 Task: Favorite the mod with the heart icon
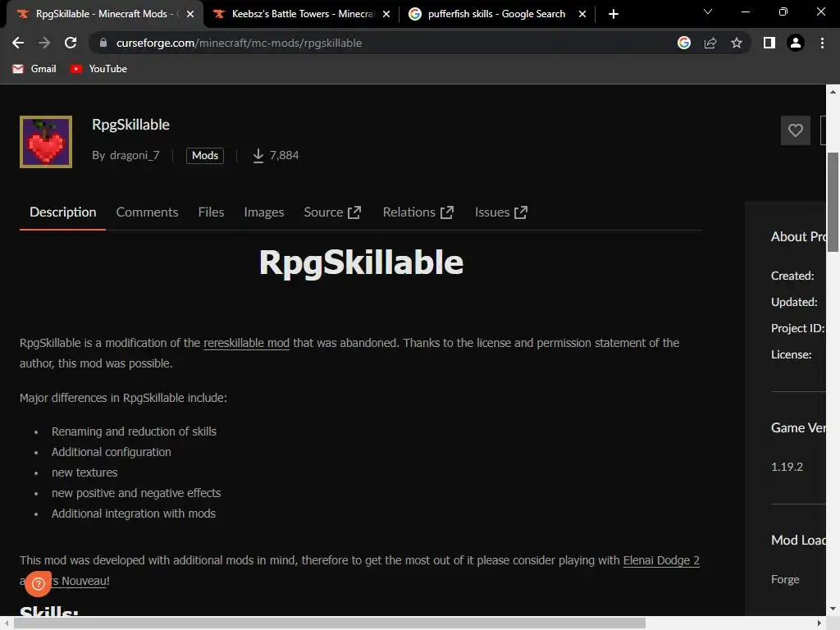[x=795, y=130]
